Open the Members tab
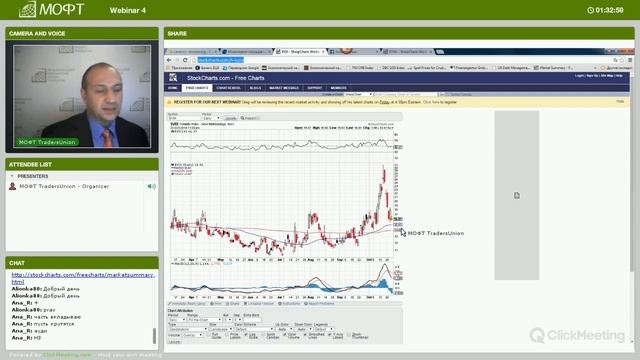The height and width of the screenshot is (360, 640). [x=338, y=88]
